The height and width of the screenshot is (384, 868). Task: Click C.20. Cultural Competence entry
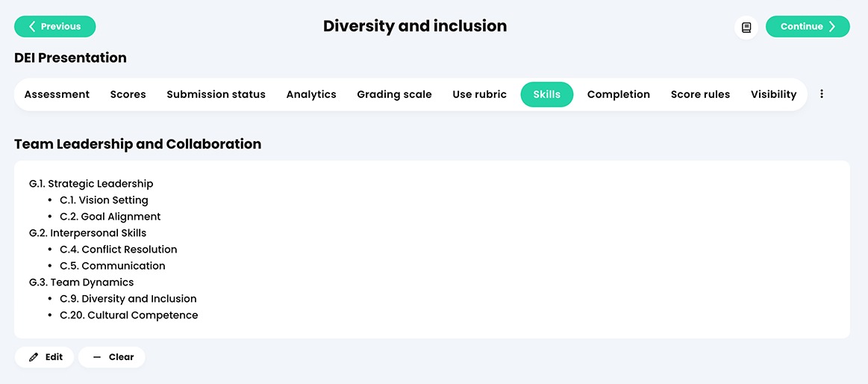click(129, 315)
